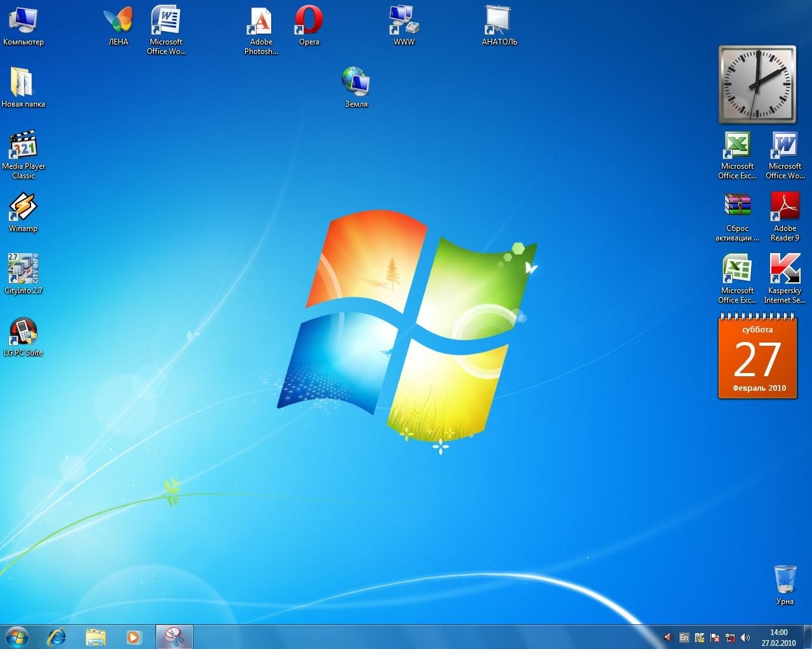The width and height of the screenshot is (812, 649).
Task: Select the Excel shortcut beside Kaspersky
Action: click(x=737, y=279)
